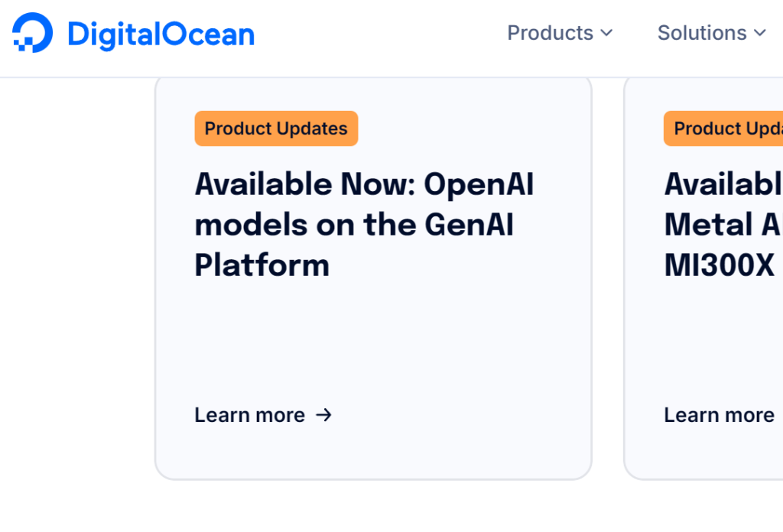Click Product Updates badge on OpenAI card

point(276,128)
